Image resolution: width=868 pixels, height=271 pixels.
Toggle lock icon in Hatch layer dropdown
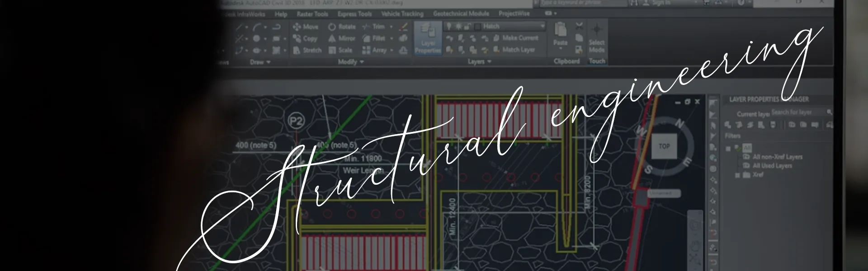click(468, 27)
